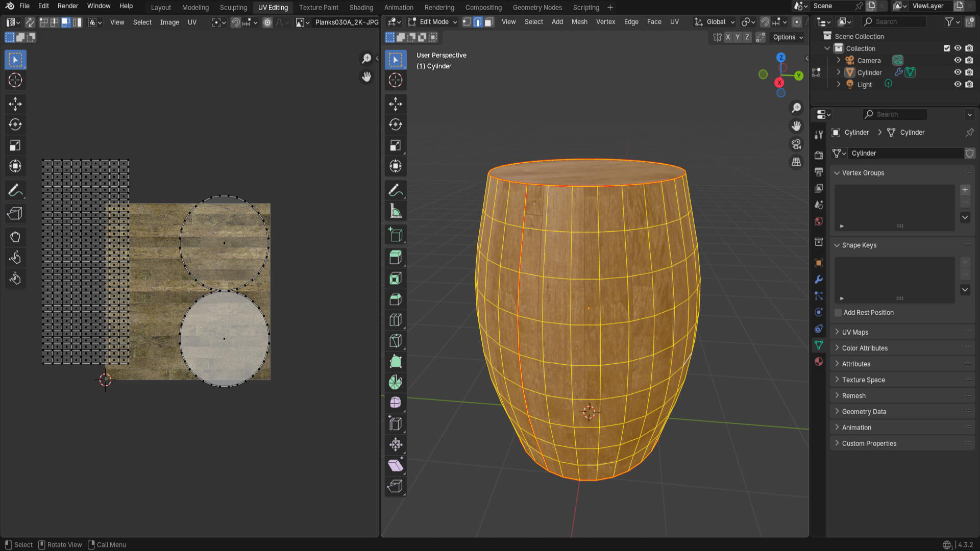Uncheck Collection exclude from view layer checkbox
This screenshot has width=980, height=551.
[x=947, y=48]
